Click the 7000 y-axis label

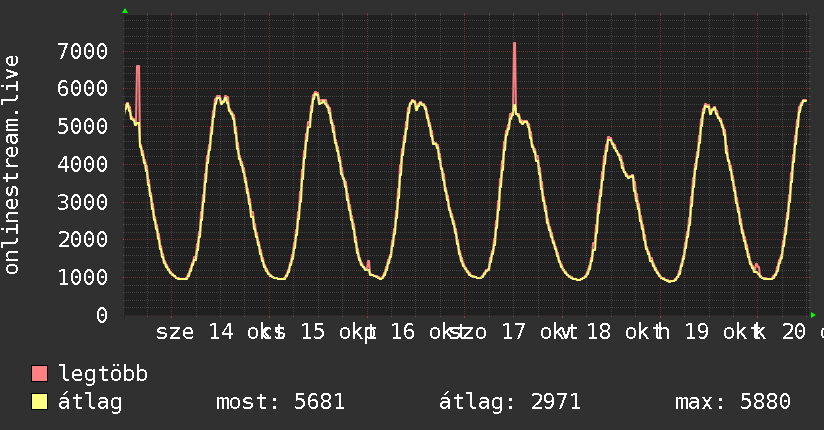click(x=83, y=52)
